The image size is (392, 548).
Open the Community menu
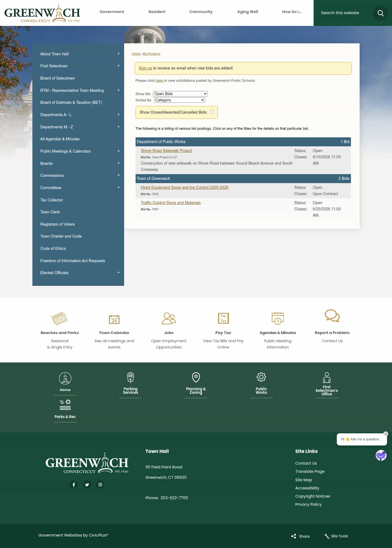pyautogui.click(x=201, y=12)
